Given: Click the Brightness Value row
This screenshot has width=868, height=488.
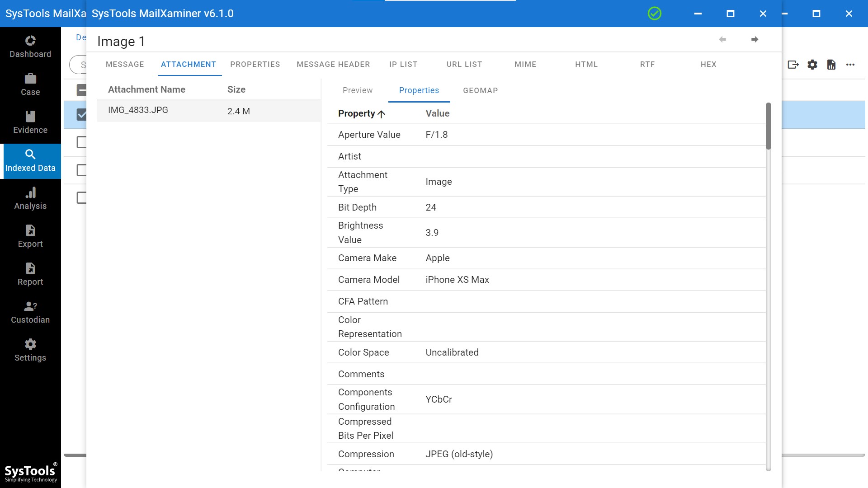Looking at the screenshot, I should coord(546,233).
